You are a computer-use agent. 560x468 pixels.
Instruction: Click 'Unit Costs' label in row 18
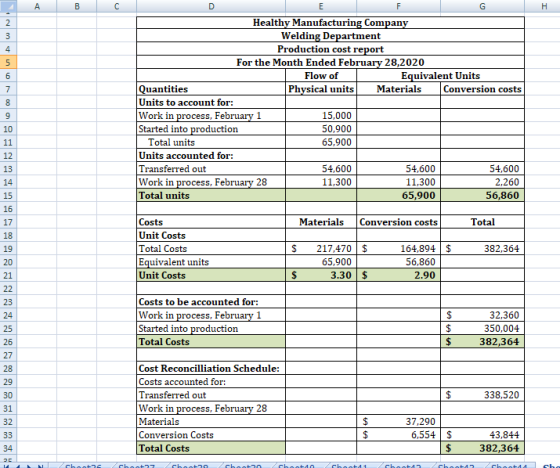click(x=211, y=235)
